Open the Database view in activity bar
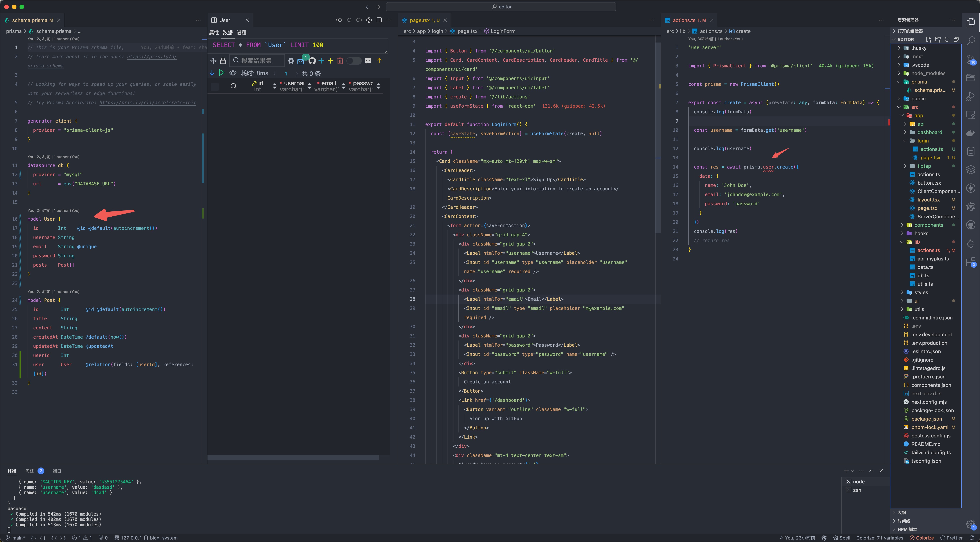This screenshot has width=980, height=542. pos(970,151)
